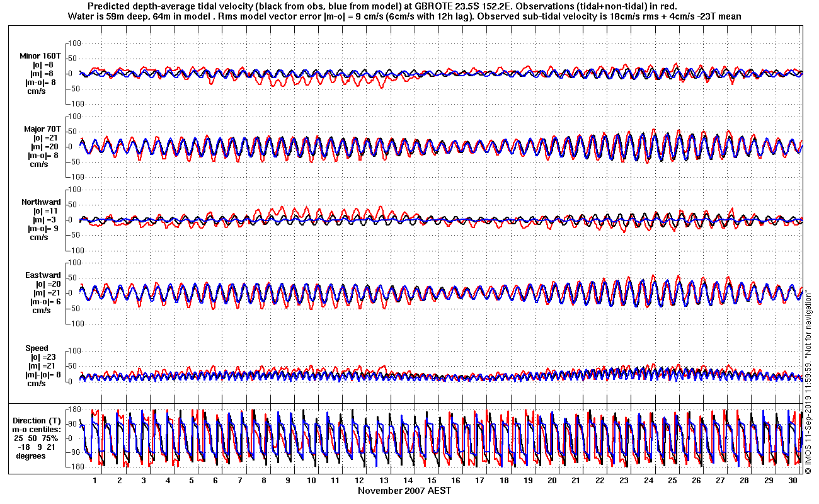The image size is (819, 504).
Task: Click the "Water is 59m deep" subtitle line
Action: click(x=404, y=16)
